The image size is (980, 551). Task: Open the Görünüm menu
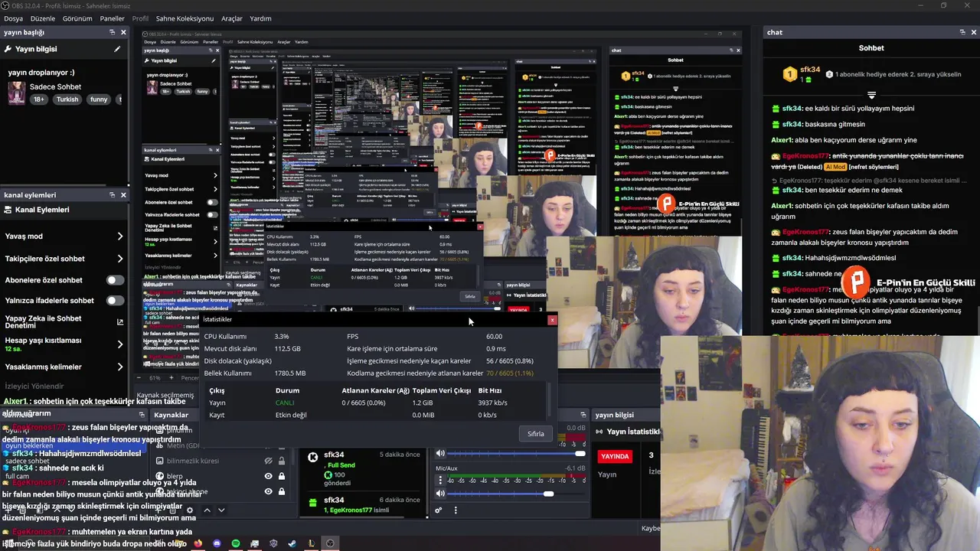[77, 18]
